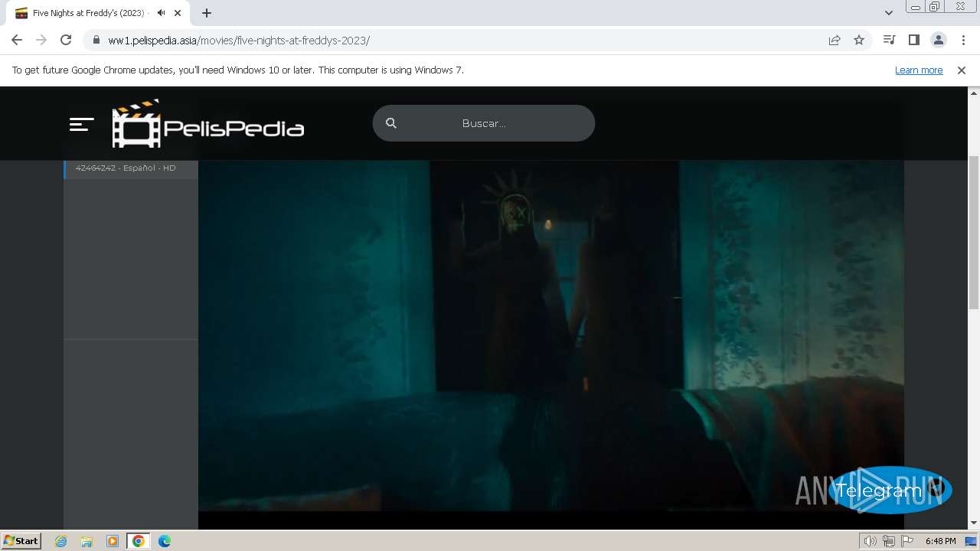The width and height of the screenshot is (980, 551).
Task: Share this page icon
Action: [x=835, y=40]
